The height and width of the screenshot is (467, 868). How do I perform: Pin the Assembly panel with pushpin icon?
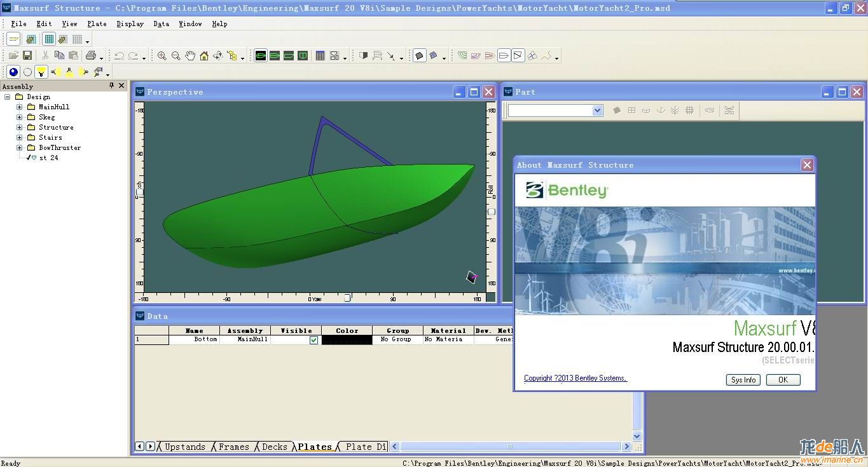[x=111, y=86]
